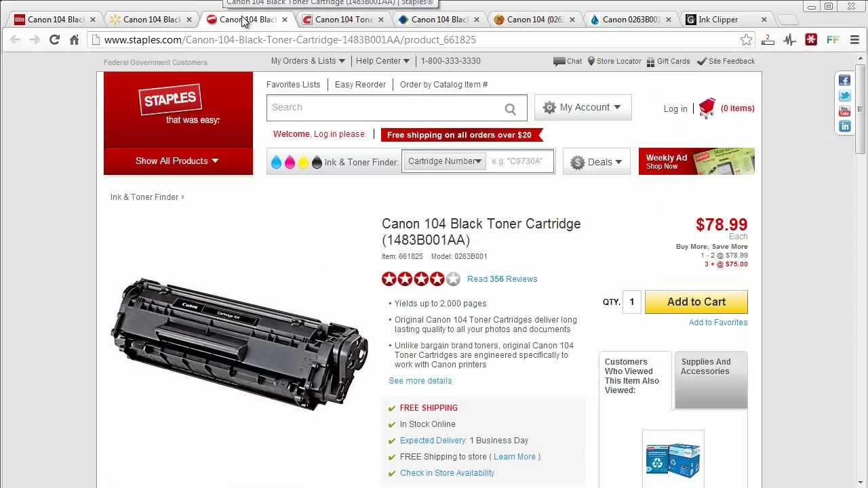Share on Twitter via sidebar icon

845,96
